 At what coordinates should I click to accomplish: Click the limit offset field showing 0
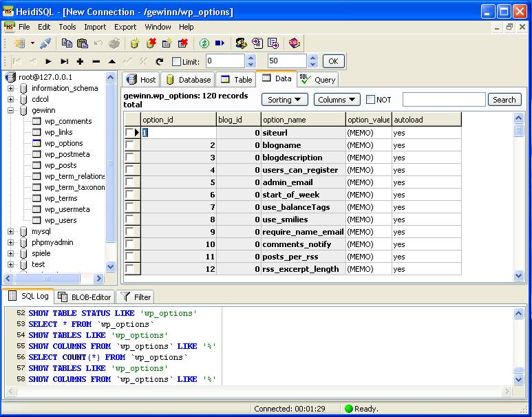coord(225,61)
